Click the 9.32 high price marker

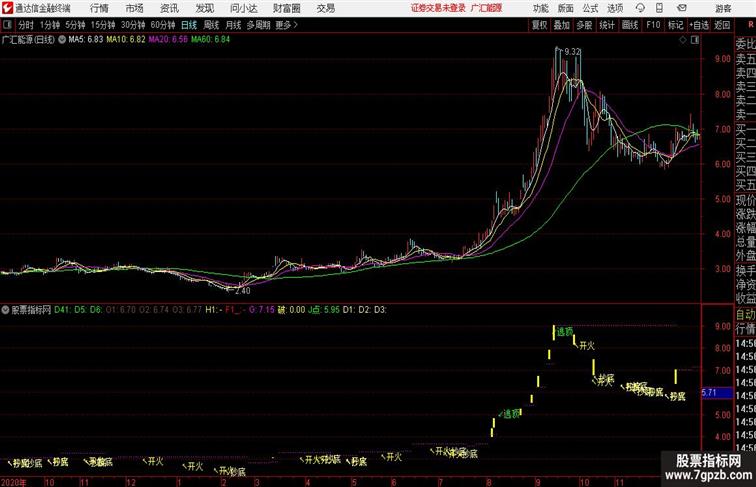pyautogui.click(x=572, y=52)
